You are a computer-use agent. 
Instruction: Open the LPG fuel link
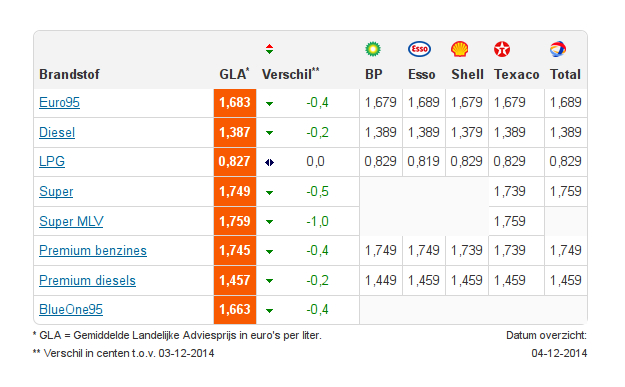[x=52, y=161]
